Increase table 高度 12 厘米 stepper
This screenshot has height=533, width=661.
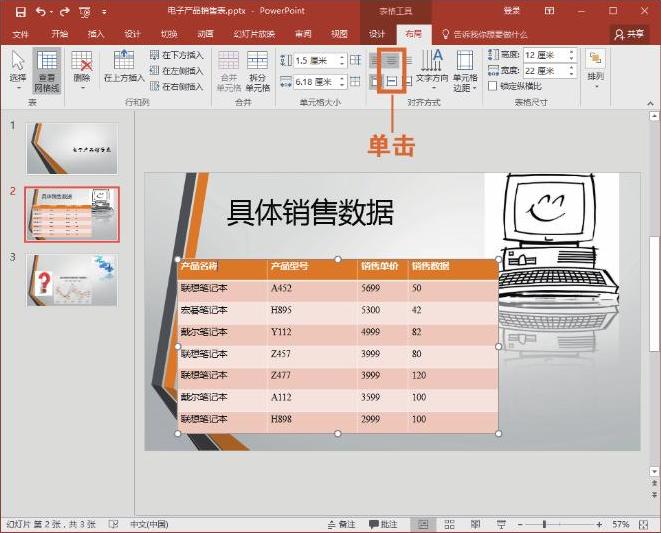tap(572, 52)
